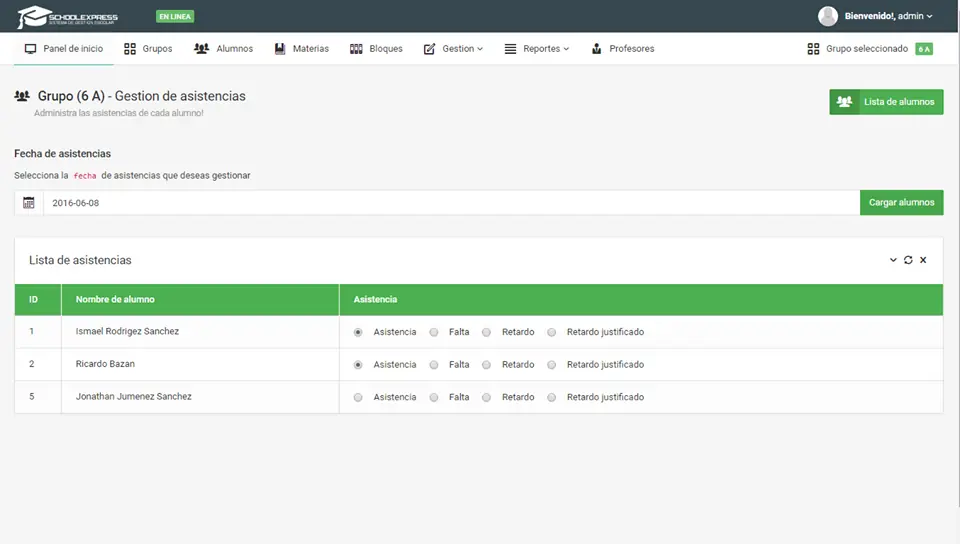Click ID cell 5 in the table

click(38, 397)
